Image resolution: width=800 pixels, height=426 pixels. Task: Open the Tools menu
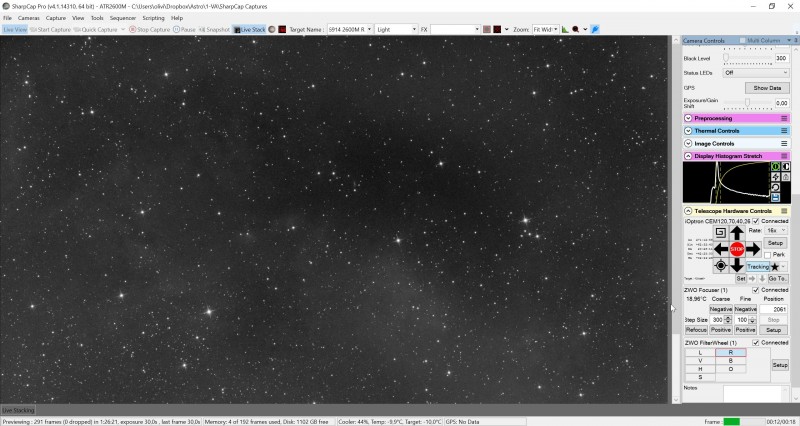pos(97,18)
